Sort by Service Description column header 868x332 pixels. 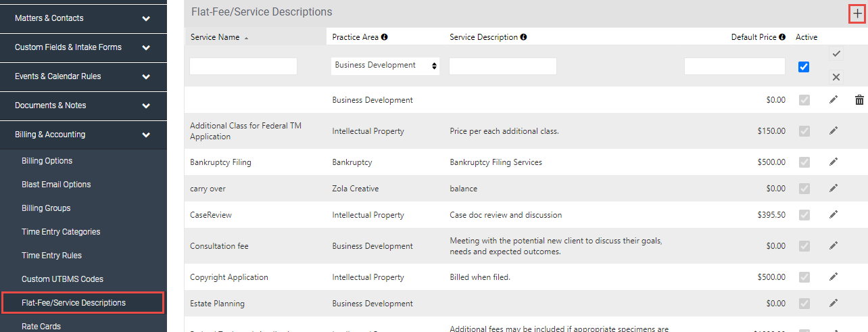coord(484,37)
